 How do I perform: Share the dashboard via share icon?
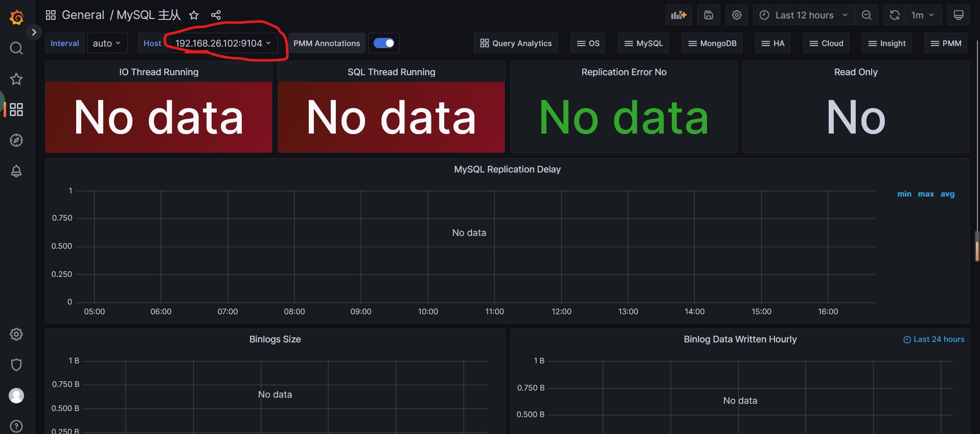point(216,15)
